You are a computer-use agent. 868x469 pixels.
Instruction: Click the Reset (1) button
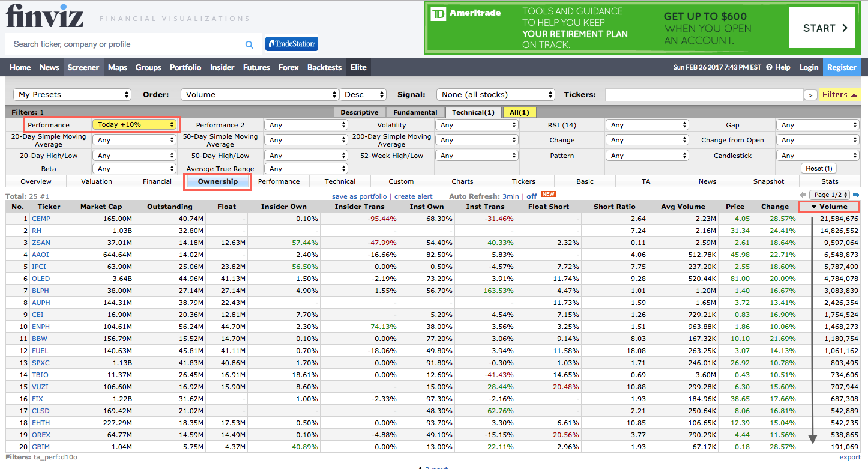pos(819,169)
